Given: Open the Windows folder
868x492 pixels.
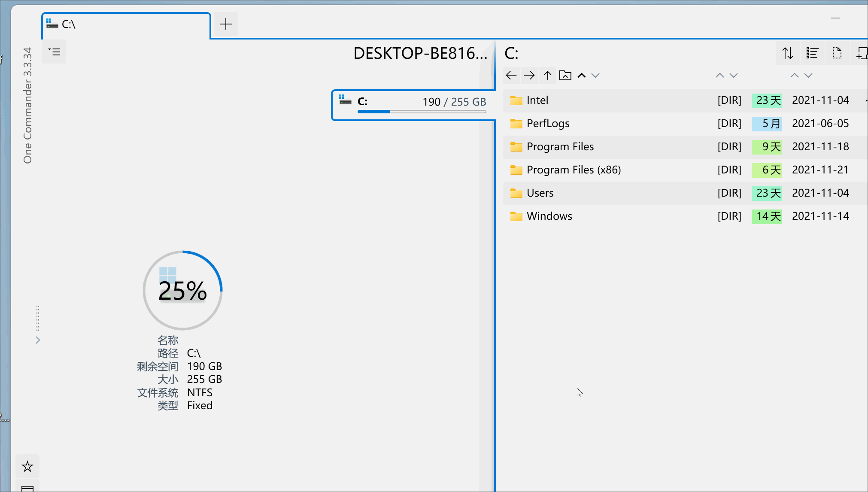Looking at the screenshot, I should point(549,216).
